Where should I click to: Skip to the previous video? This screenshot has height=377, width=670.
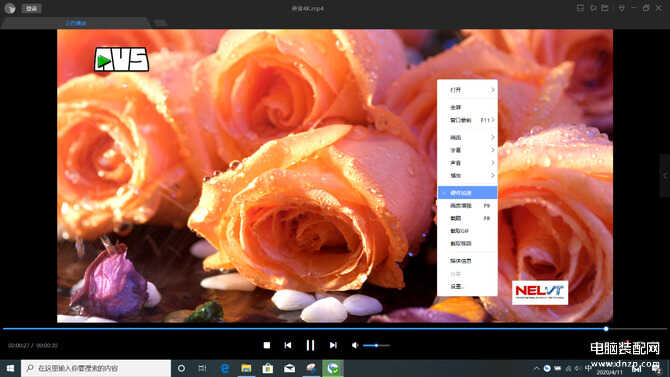288,345
